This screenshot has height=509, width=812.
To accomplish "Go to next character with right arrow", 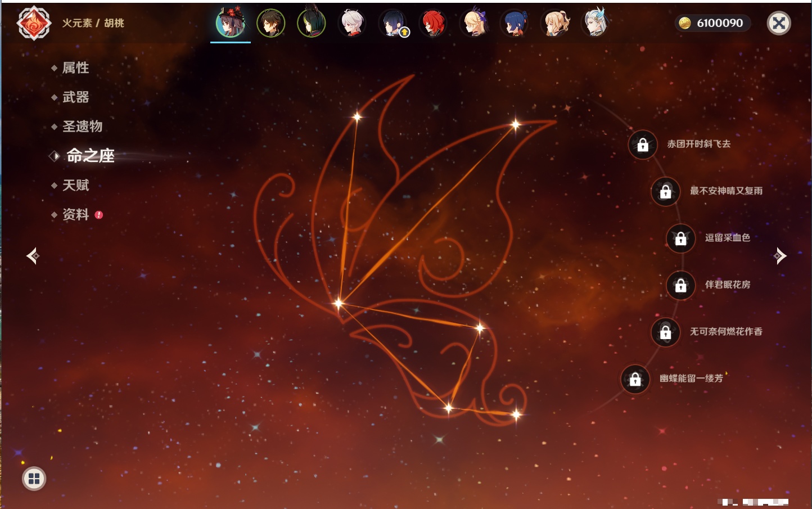I will coord(780,256).
